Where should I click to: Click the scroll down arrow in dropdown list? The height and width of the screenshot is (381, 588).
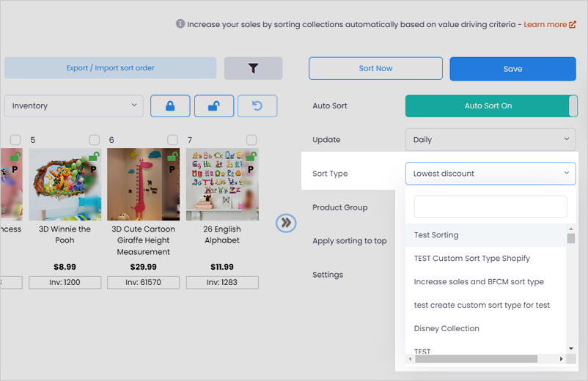tap(571, 349)
